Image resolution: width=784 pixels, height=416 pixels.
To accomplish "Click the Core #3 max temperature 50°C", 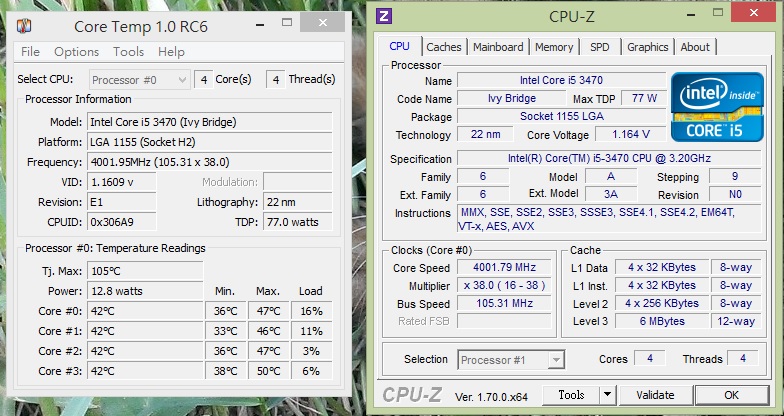I will [268, 371].
